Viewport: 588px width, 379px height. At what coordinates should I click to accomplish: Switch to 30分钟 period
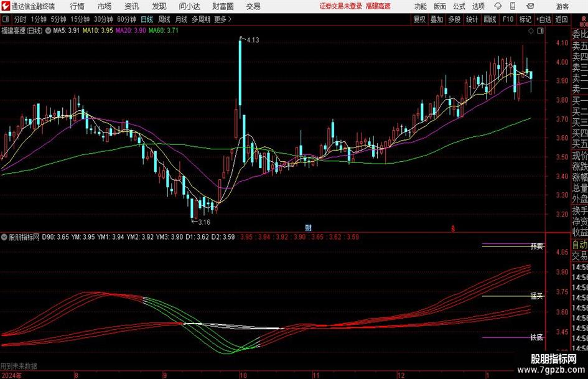coord(103,19)
